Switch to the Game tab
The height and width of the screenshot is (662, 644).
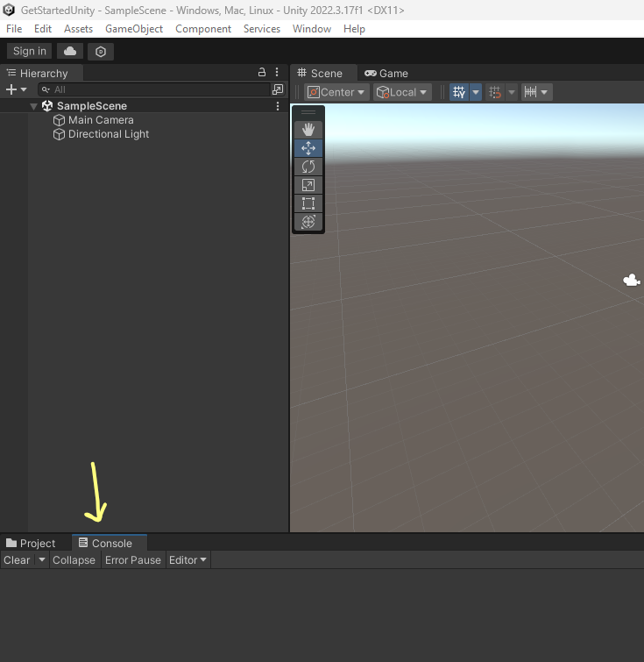(386, 73)
